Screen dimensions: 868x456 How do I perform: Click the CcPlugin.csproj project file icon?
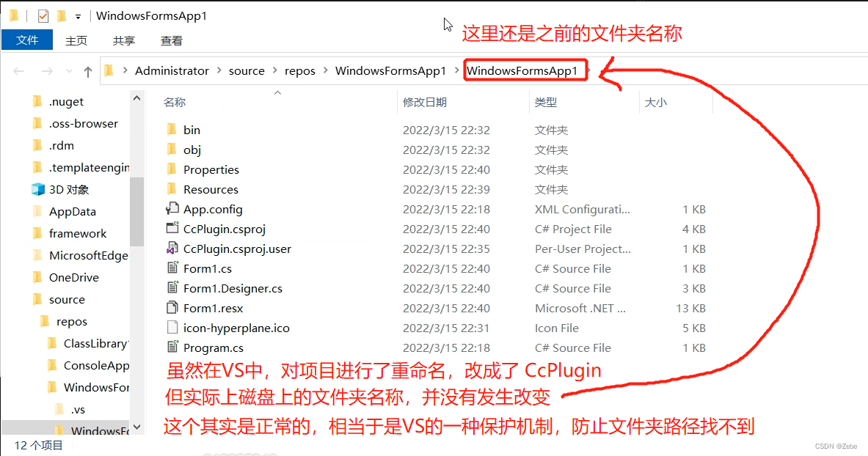coord(172,228)
